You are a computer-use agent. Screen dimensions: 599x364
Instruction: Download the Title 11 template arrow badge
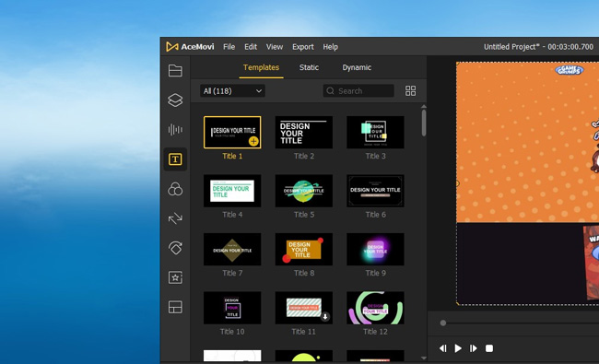325,317
